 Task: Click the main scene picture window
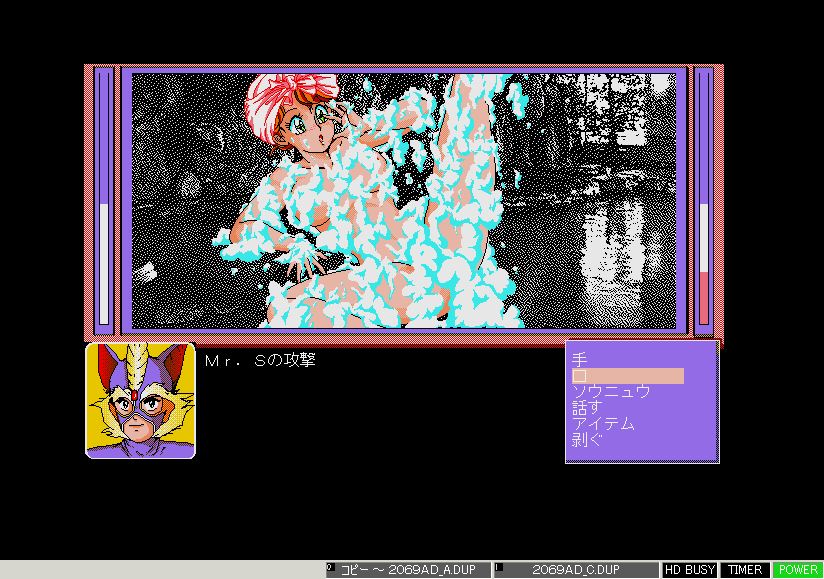(x=403, y=200)
